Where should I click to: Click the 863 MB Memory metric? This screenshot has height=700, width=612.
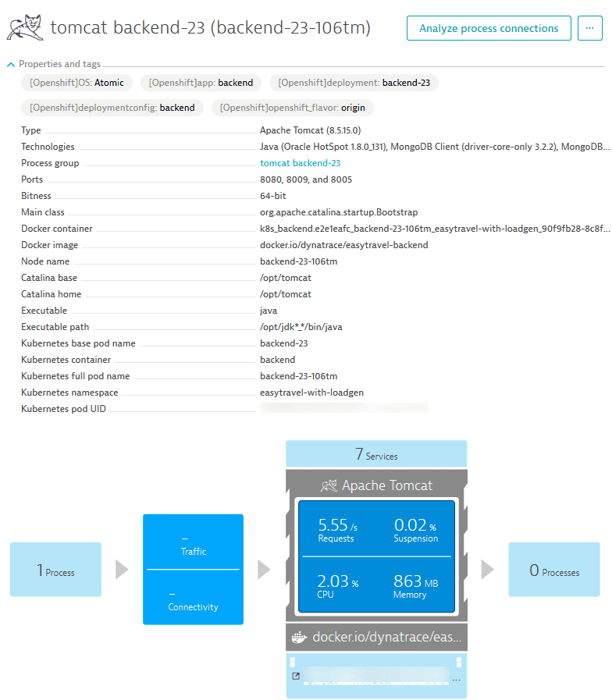(x=416, y=586)
